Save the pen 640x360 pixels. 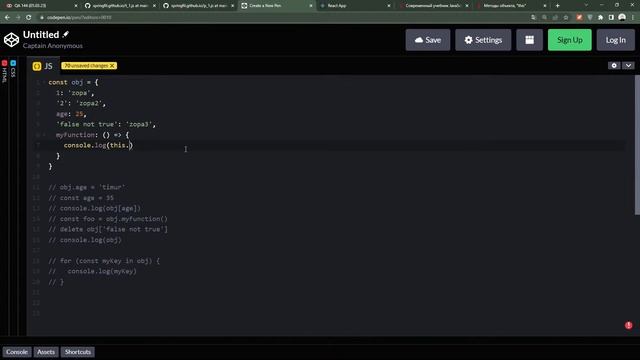(x=428, y=40)
